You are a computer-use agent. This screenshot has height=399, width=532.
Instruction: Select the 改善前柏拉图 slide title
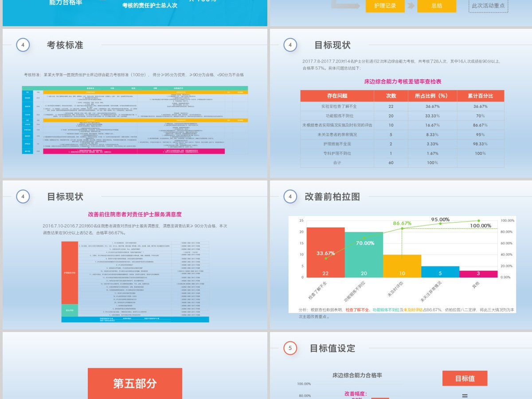pos(332,196)
